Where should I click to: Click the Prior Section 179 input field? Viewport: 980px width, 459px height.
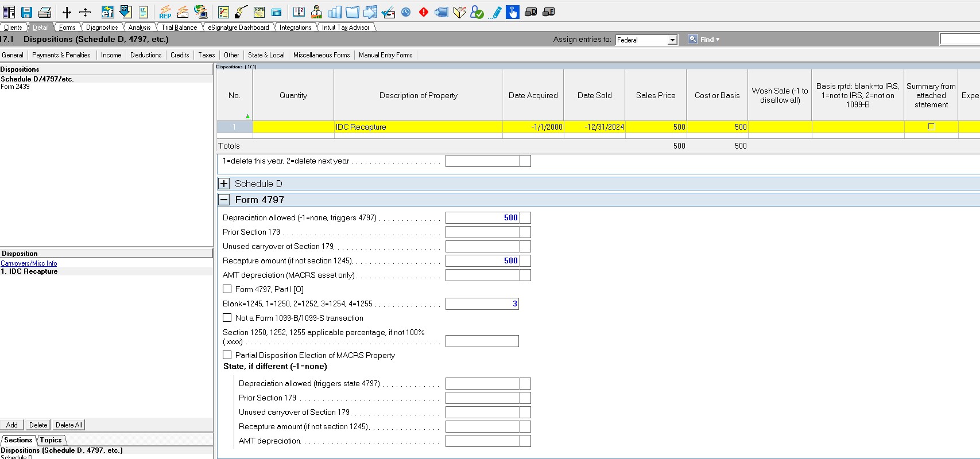482,232
